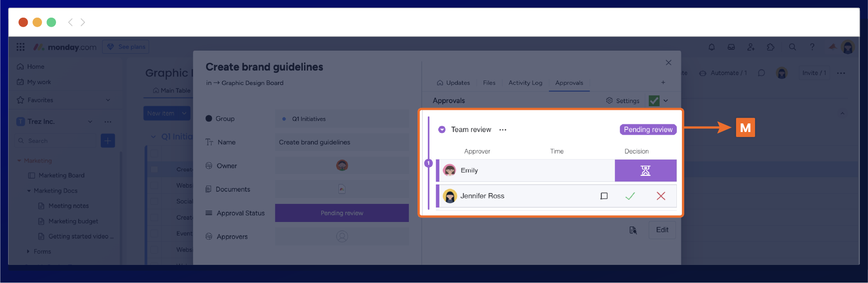Open the apps puzzle piece icon

(770, 47)
